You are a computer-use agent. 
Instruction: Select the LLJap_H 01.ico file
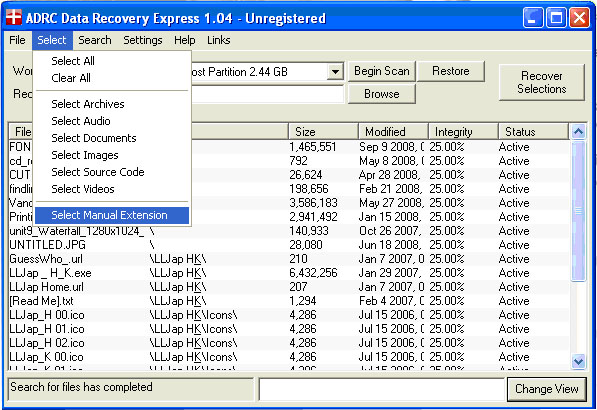[x=289, y=329]
